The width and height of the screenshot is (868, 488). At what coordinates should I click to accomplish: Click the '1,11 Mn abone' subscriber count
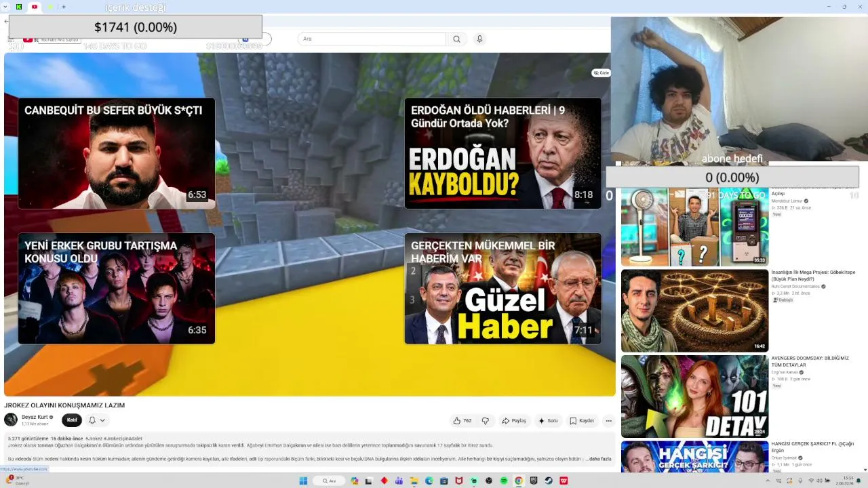tap(35, 424)
